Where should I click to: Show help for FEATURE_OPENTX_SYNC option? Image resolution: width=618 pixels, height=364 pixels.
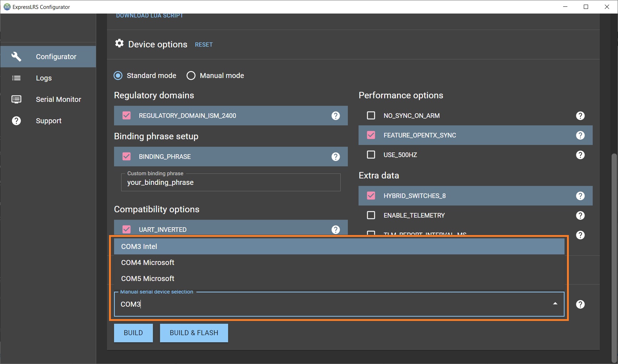[581, 135]
